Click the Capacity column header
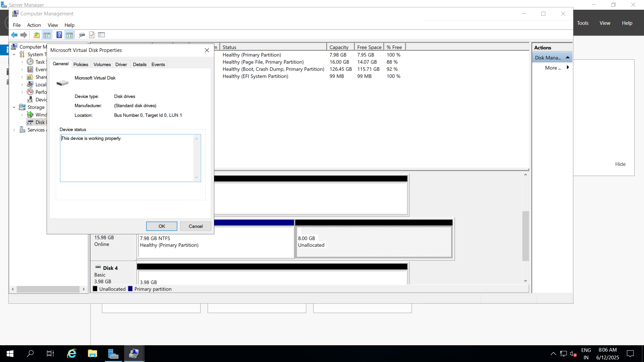The image size is (644, 362). (x=340, y=47)
